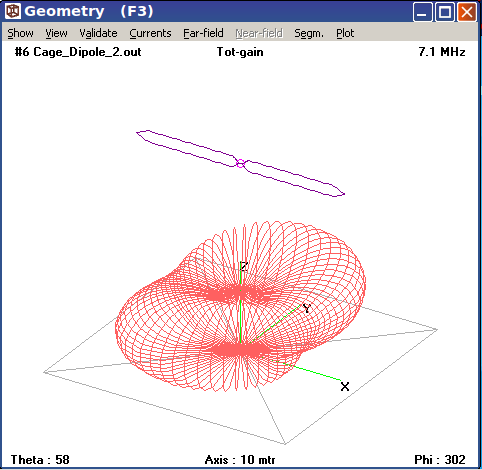The image size is (482, 470).
Task: Close the Geometry window
Action: (467, 12)
